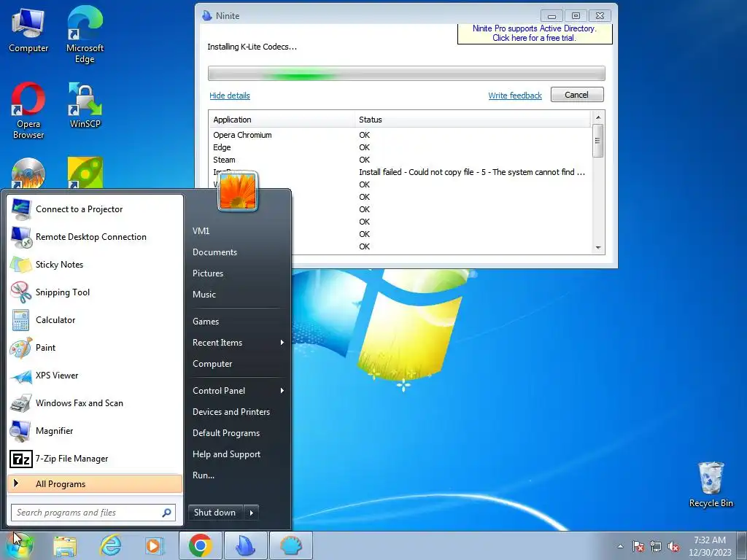Open Computer from Start menu right pane
Image resolution: width=747 pixels, height=560 pixels.
point(212,364)
